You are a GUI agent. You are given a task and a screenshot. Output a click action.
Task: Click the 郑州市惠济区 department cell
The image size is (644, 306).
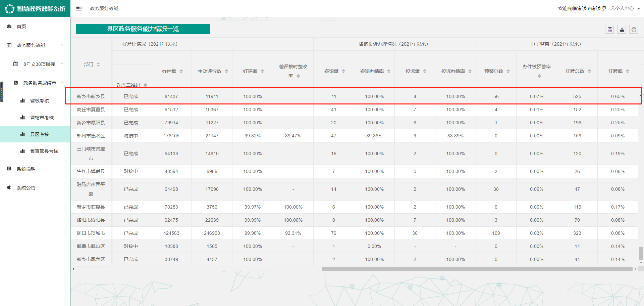tap(91, 136)
